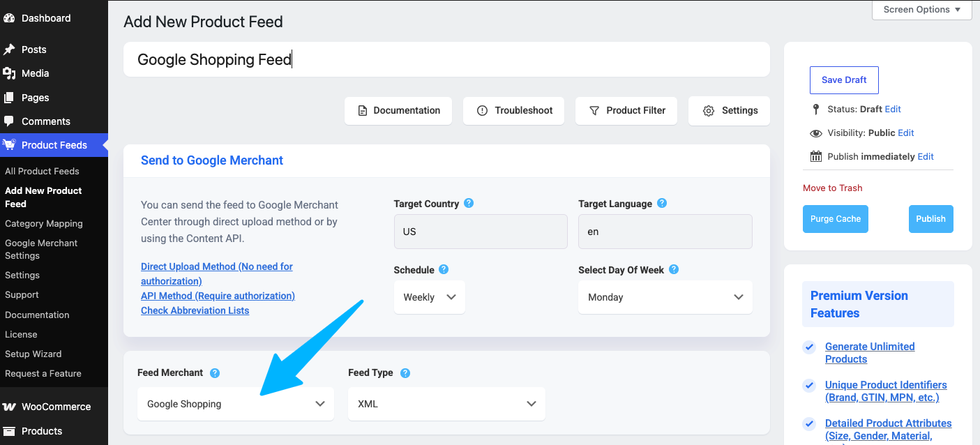The image size is (980, 445).
Task: Click the feed title input field
Action: pos(446,59)
